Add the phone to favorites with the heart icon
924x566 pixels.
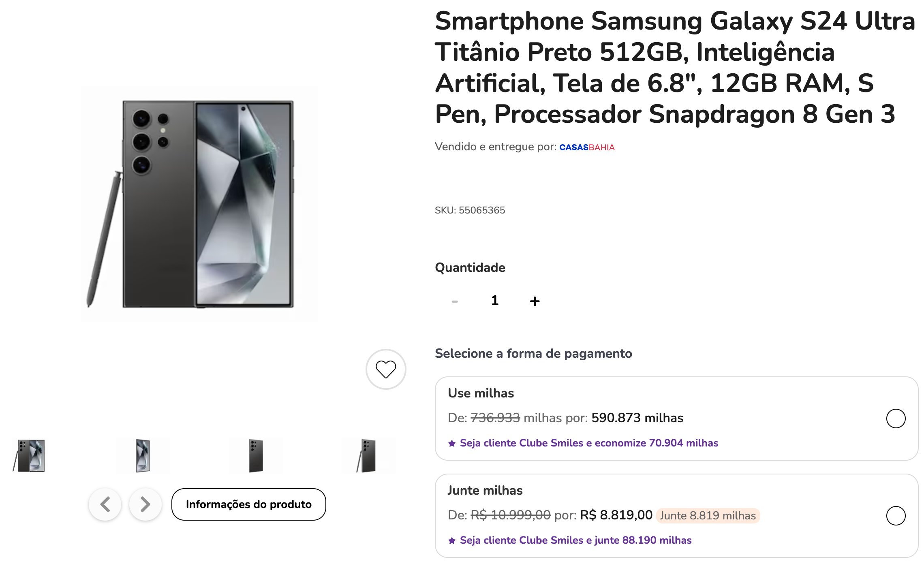[x=385, y=369]
